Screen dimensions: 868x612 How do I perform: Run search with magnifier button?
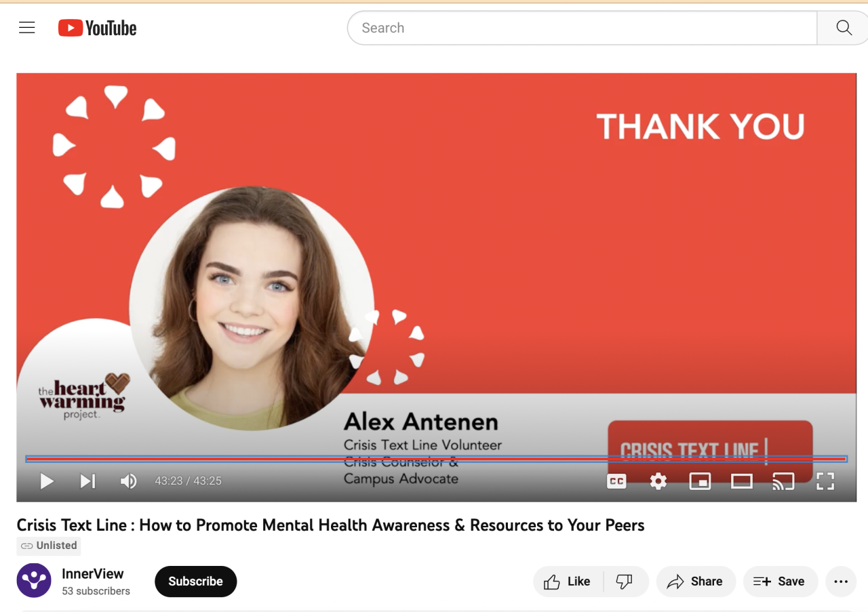point(843,28)
